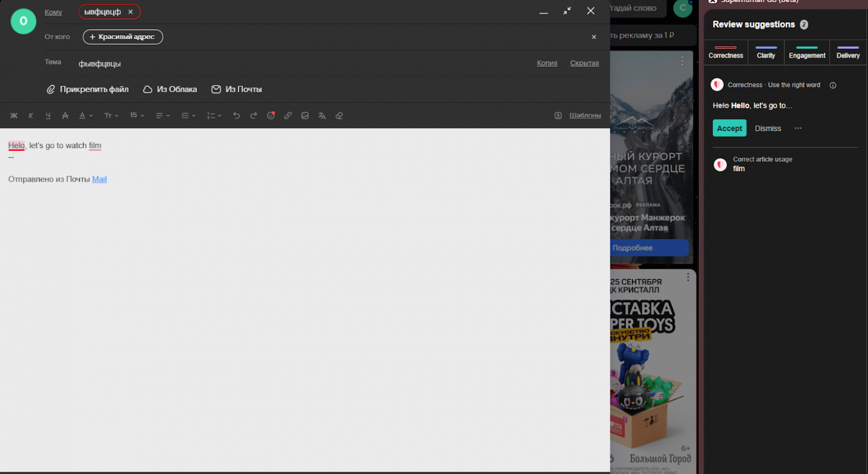Open Из Облака to add cloud files
Viewport: 868px width, 474px height.
tap(170, 89)
